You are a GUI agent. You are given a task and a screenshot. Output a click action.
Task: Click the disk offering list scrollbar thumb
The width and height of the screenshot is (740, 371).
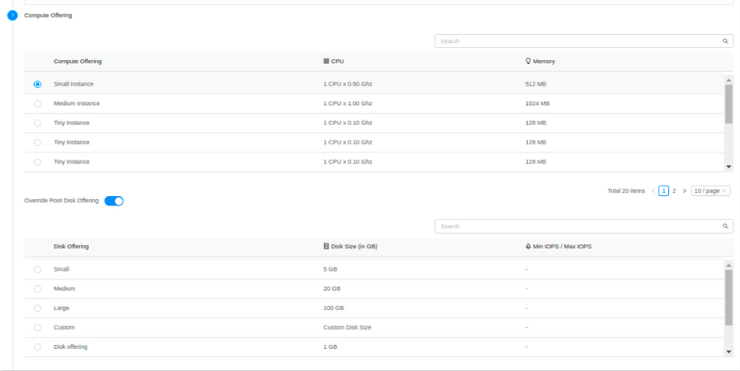pos(729,297)
